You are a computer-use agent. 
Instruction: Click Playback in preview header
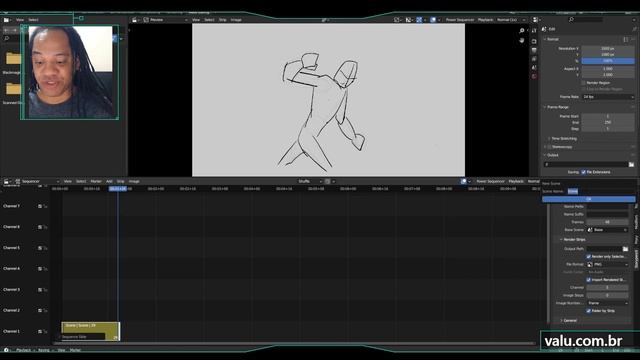click(x=485, y=20)
